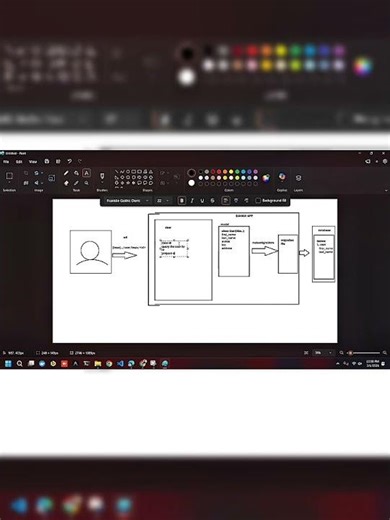The height and width of the screenshot is (520, 390).
Task: Toggle Underline formatting in text toolbar
Action: coord(202,201)
